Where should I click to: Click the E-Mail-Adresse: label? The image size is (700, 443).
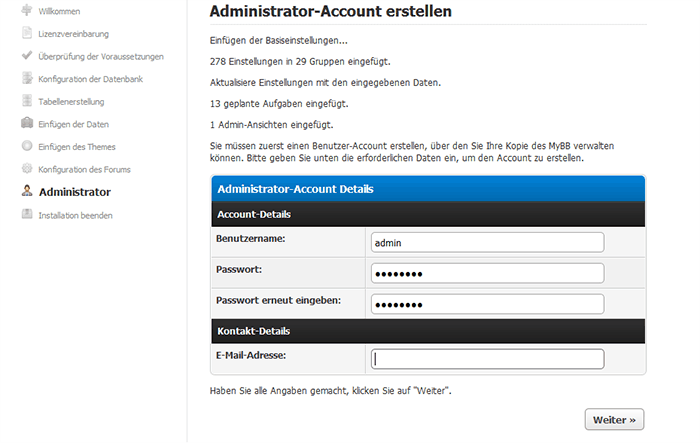pos(251,355)
